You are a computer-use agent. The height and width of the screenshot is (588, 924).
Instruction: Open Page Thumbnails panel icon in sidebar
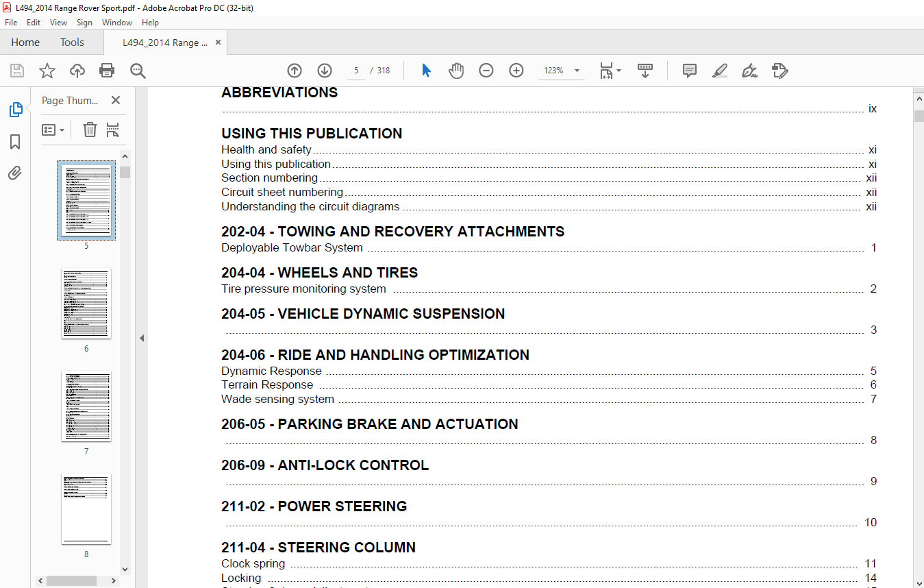[x=15, y=110]
